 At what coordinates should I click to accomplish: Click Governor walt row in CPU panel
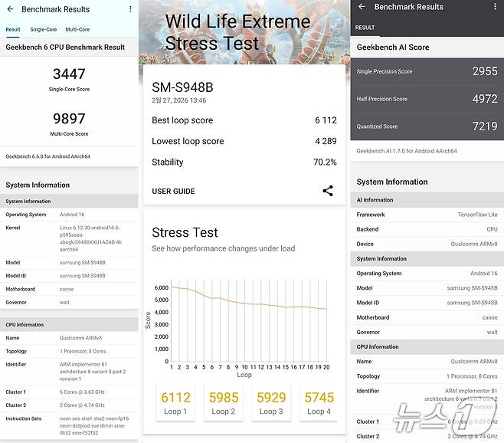(x=69, y=303)
